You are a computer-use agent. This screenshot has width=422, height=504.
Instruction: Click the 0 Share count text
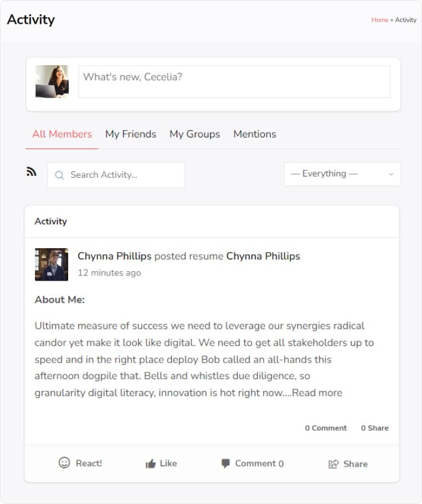click(375, 428)
